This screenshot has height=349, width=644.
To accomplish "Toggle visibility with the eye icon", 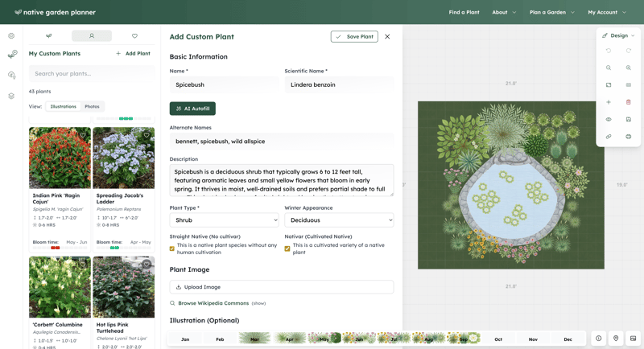I will point(609,119).
